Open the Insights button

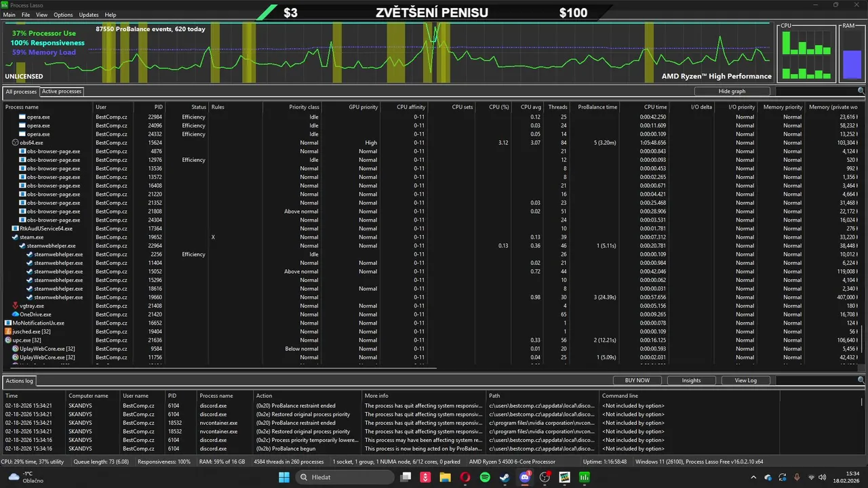(691, 380)
